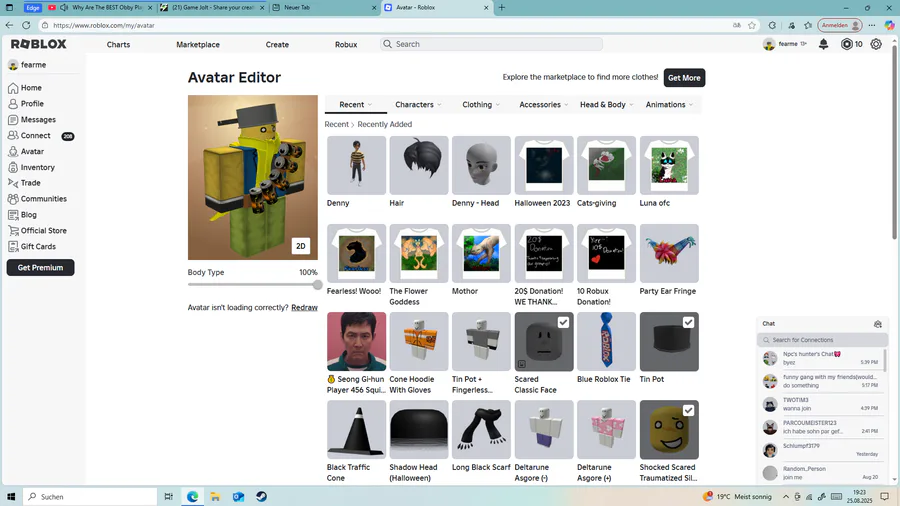The height and width of the screenshot is (506, 900).
Task: Open the notifications bell
Action: (x=823, y=44)
